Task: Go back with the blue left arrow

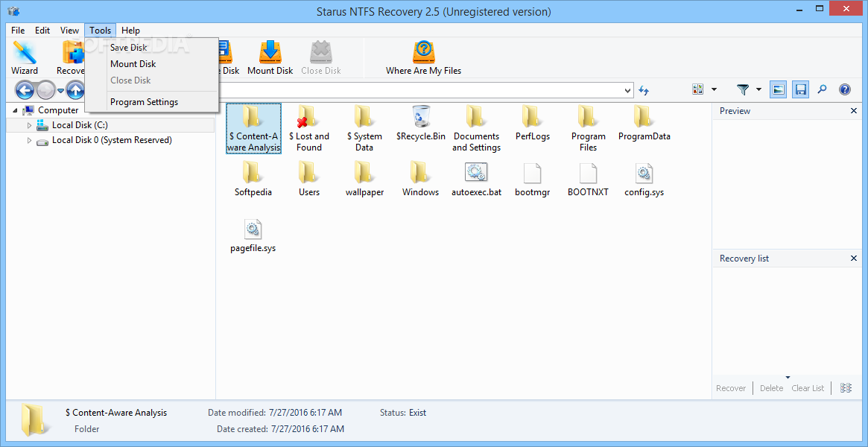Action: [25, 89]
